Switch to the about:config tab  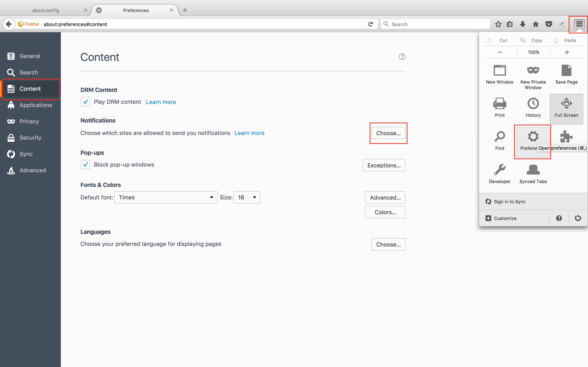point(46,10)
